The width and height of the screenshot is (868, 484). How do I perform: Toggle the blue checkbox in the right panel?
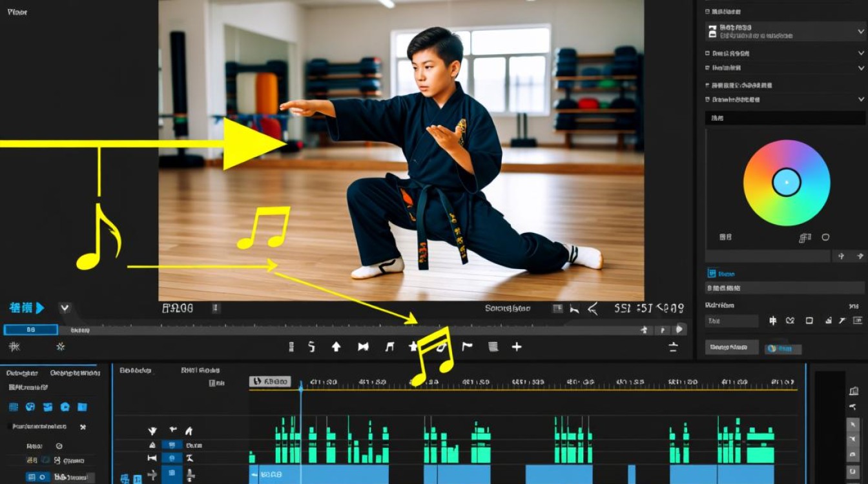[x=712, y=274]
